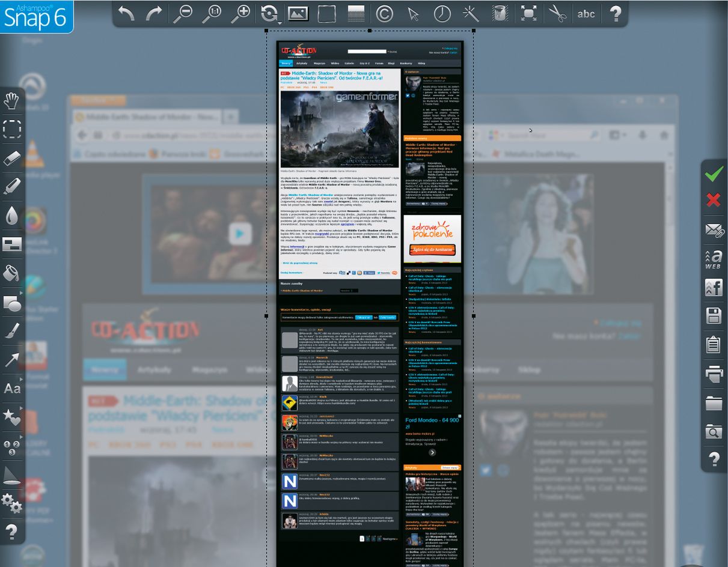Open the gear settings in left toolbar
The width and height of the screenshot is (728, 567).
[12, 503]
